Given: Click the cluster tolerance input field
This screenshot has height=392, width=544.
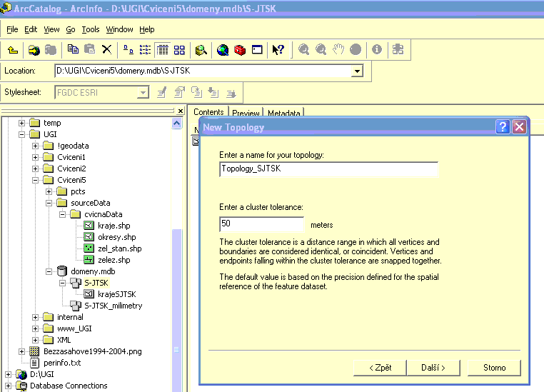Looking at the screenshot, I should coord(262,223).
